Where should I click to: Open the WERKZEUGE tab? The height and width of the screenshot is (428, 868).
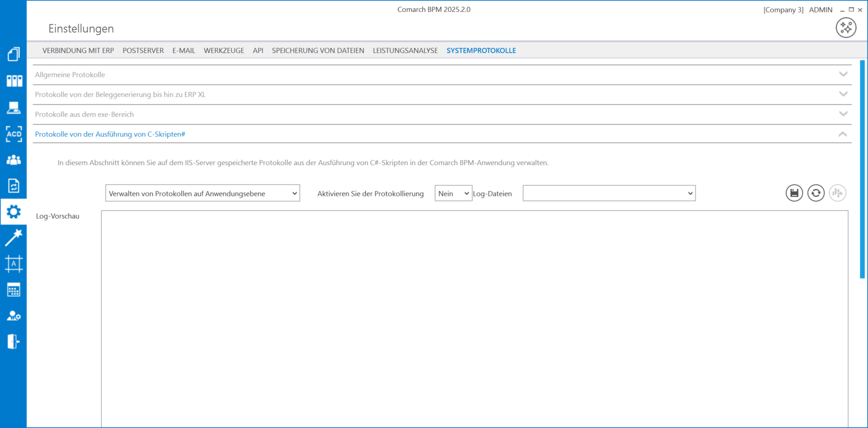(x=223, y=50)
